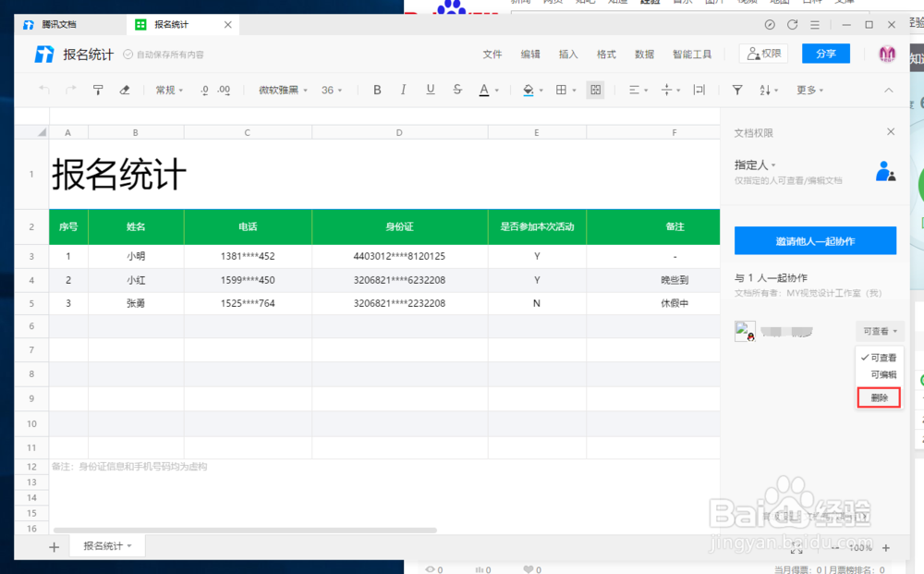Toggle strikethrough formatting

click(x=457, y=90)
